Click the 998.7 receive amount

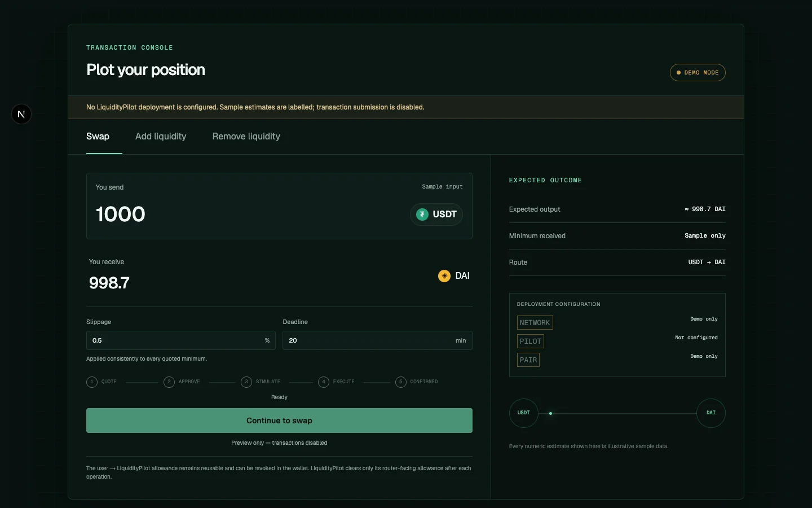[109, 283]
